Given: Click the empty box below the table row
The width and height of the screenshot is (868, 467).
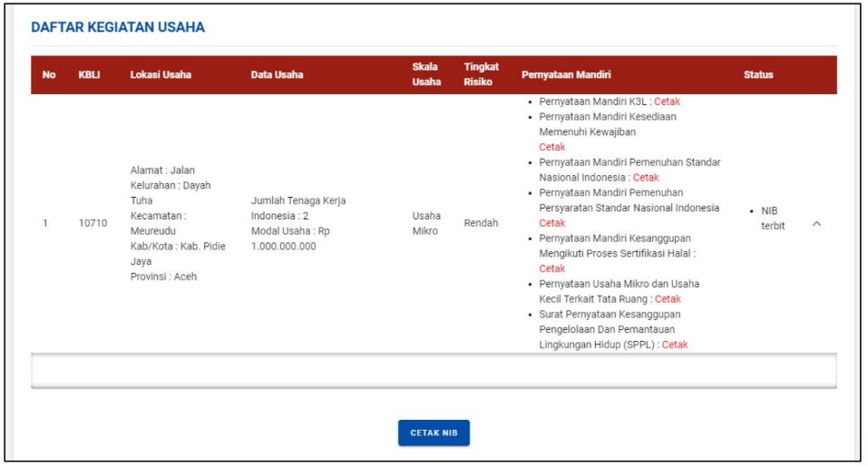Looking at the screenshot, I should pyautogui.click(x=434, y=370).
